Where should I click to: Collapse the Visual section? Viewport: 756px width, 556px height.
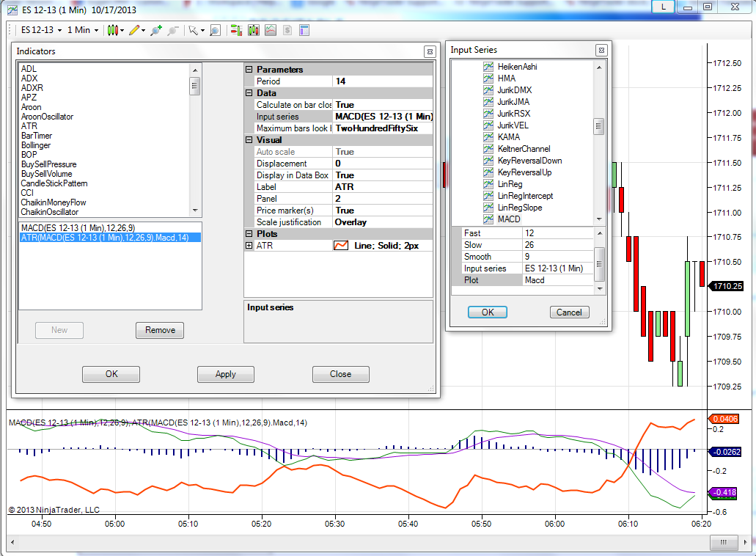click(x=249, y=140)
